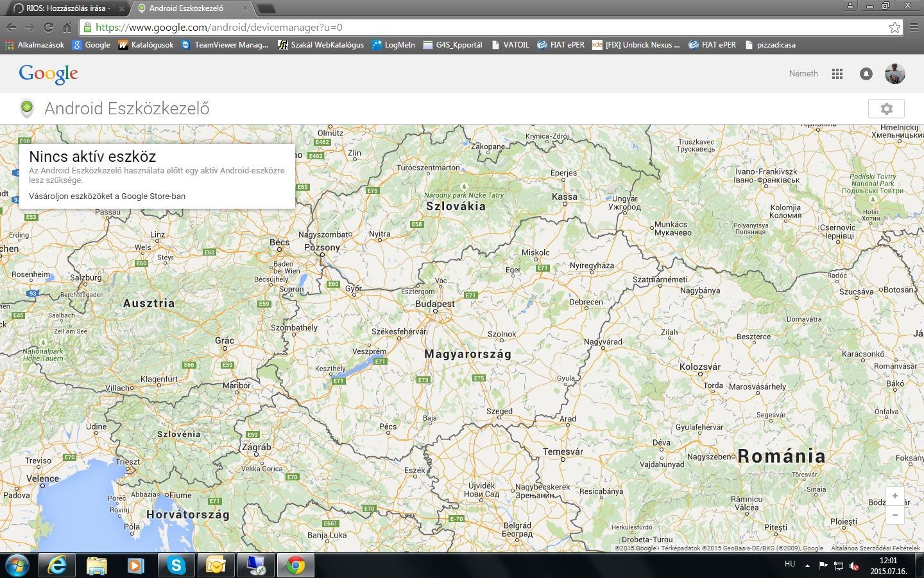
Task: Click Budapest on the map
Action: coord(434,304)
